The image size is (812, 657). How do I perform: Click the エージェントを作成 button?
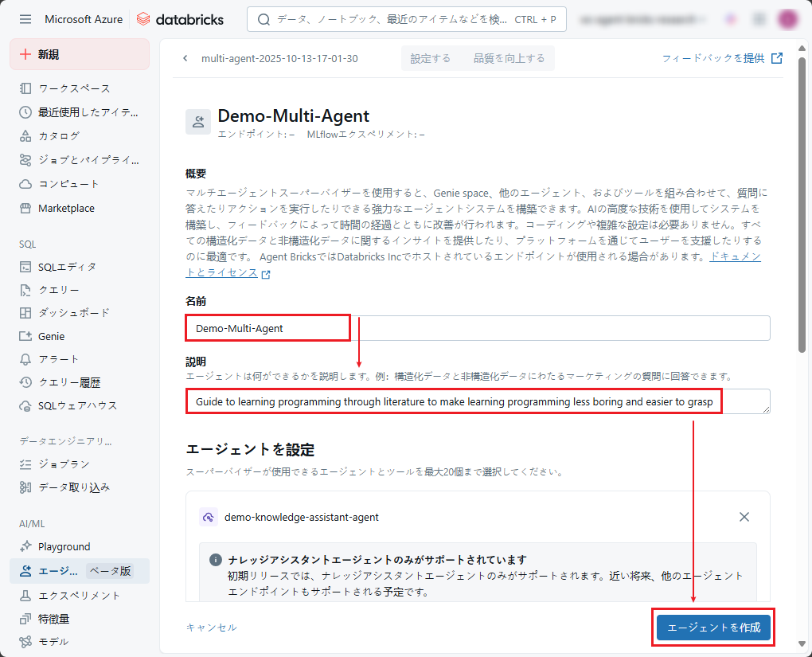713,628
